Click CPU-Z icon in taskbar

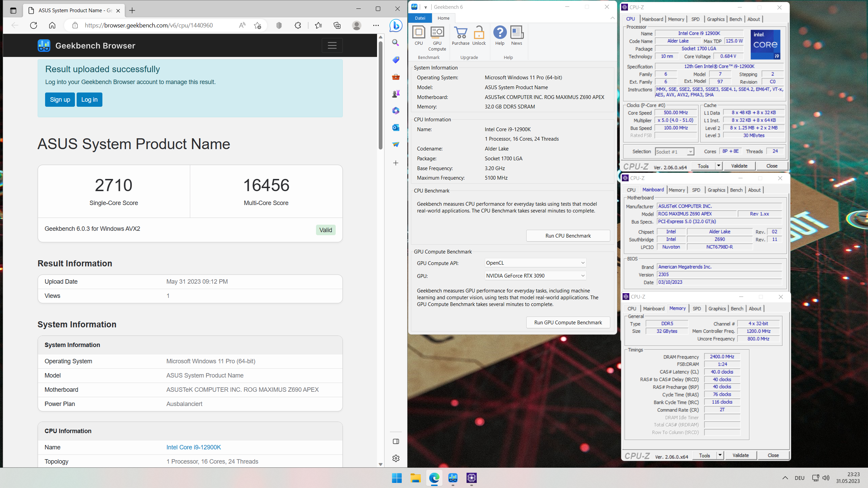point(472,478)
